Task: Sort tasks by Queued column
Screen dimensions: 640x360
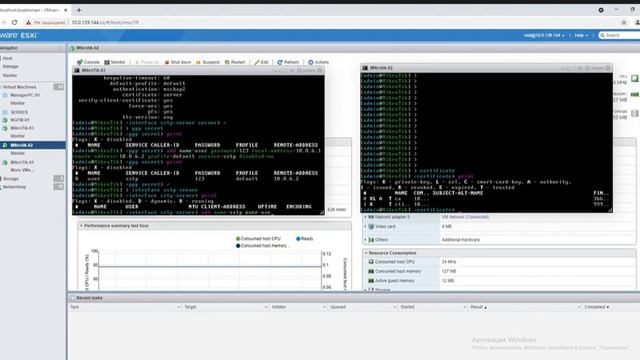Action: [x=338, y=307]
